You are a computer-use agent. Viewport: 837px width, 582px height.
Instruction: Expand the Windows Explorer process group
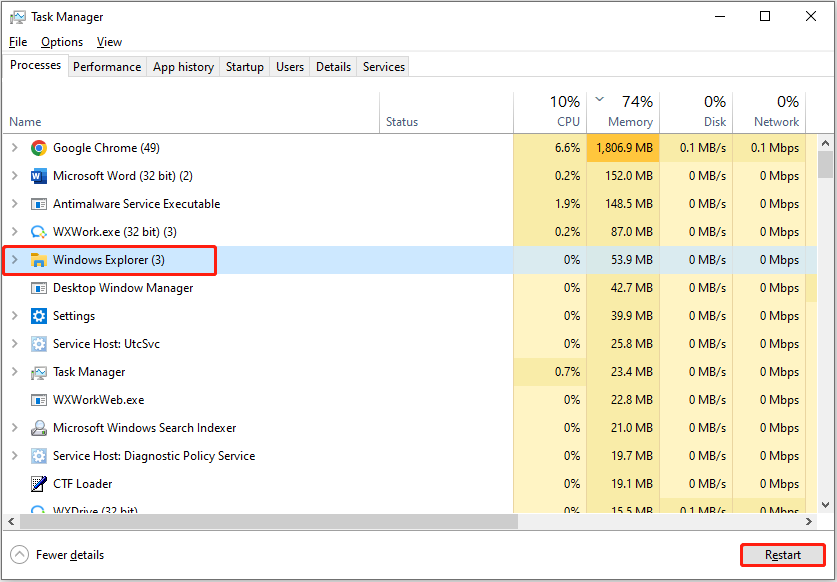point(14,260)
